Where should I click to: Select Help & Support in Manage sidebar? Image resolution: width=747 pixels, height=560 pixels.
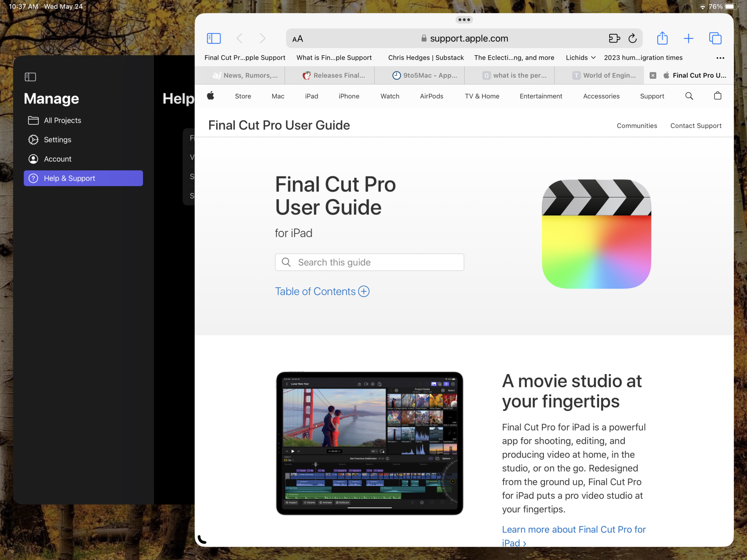pos(83,178)
